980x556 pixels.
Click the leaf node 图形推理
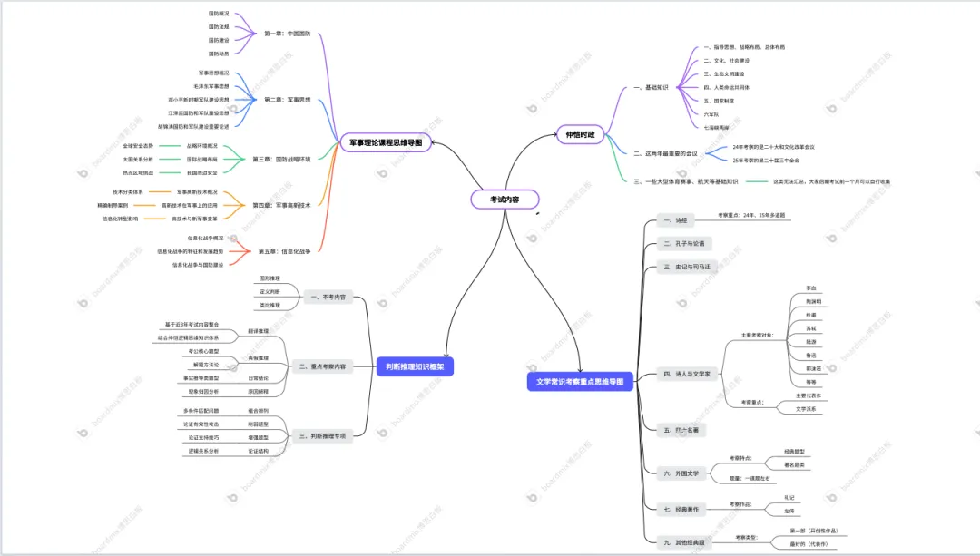270,278
